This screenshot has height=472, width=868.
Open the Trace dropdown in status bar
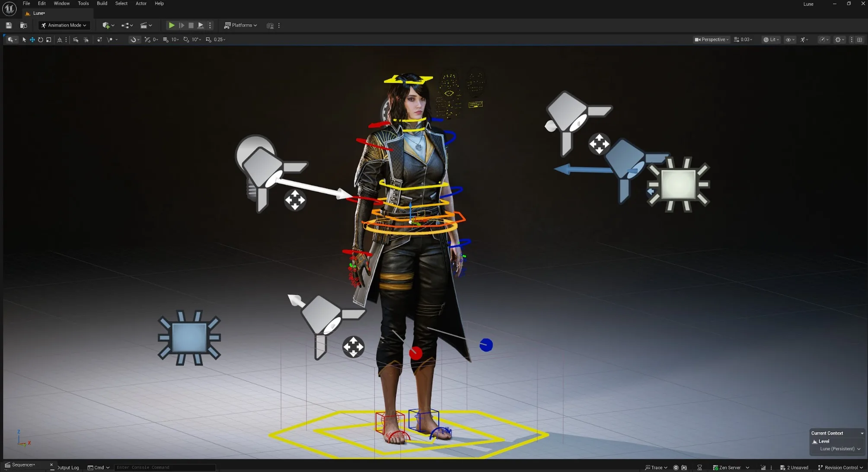[656, 468]
